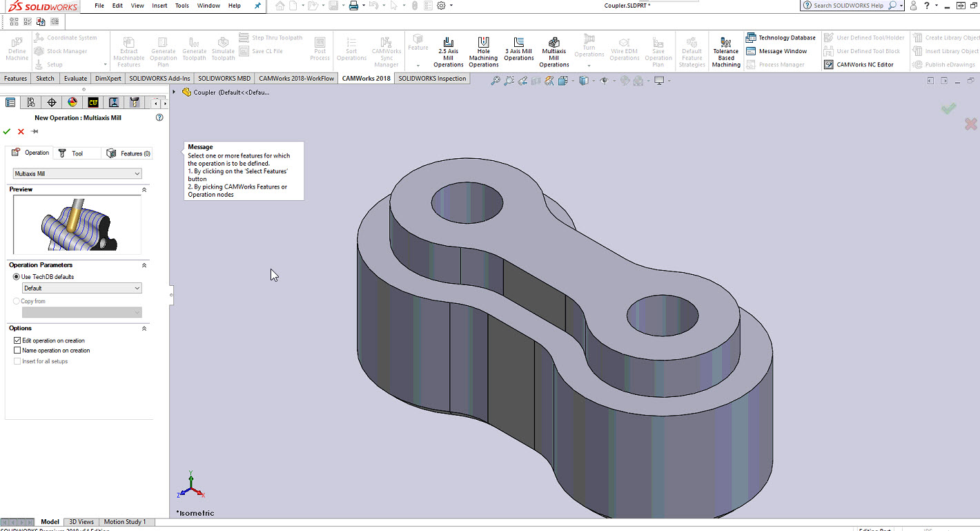This screenshot has width=980, height=531.
Task: Switch to CAMWorks 2018-WorkFlow tab
Action: [x=297, y=79]
